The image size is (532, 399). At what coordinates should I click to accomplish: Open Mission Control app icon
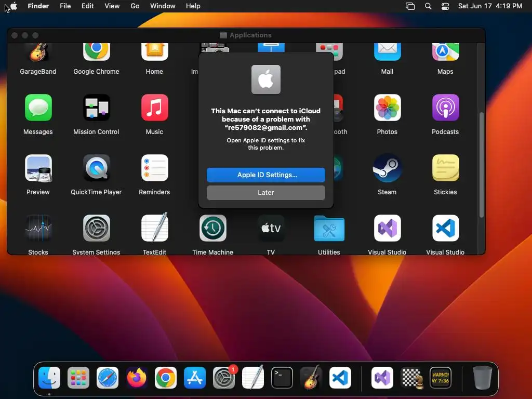click(x=96, y=108)
